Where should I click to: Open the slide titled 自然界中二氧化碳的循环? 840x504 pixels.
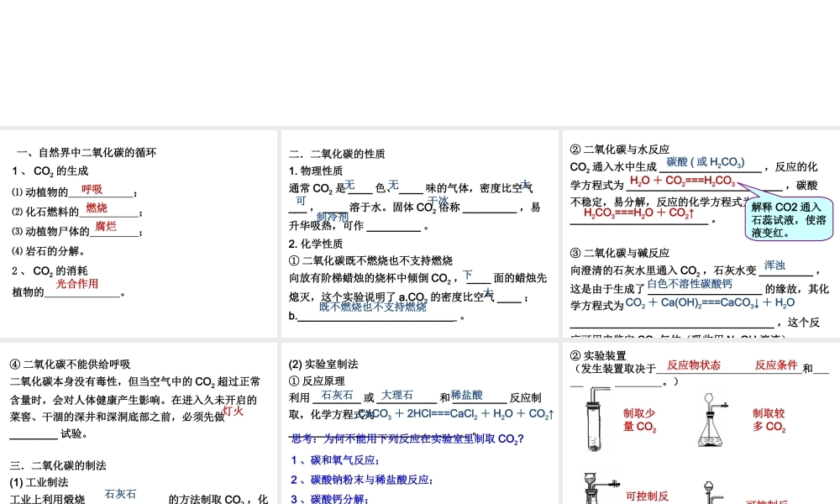point(139,234)
